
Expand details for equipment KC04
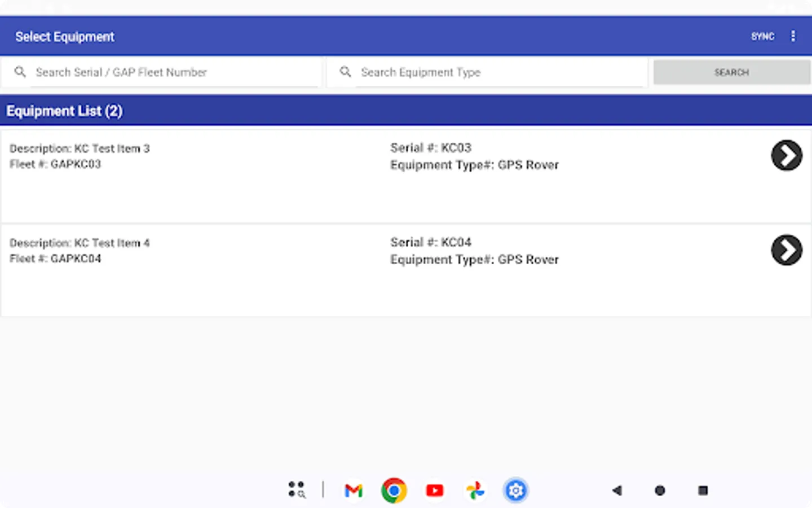tap(787, 250)
